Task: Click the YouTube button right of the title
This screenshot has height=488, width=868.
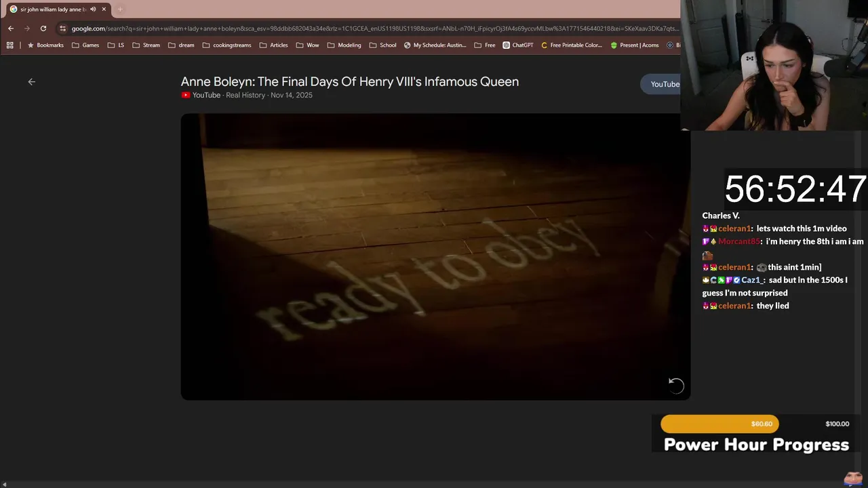Action: (x=661, y=84)
